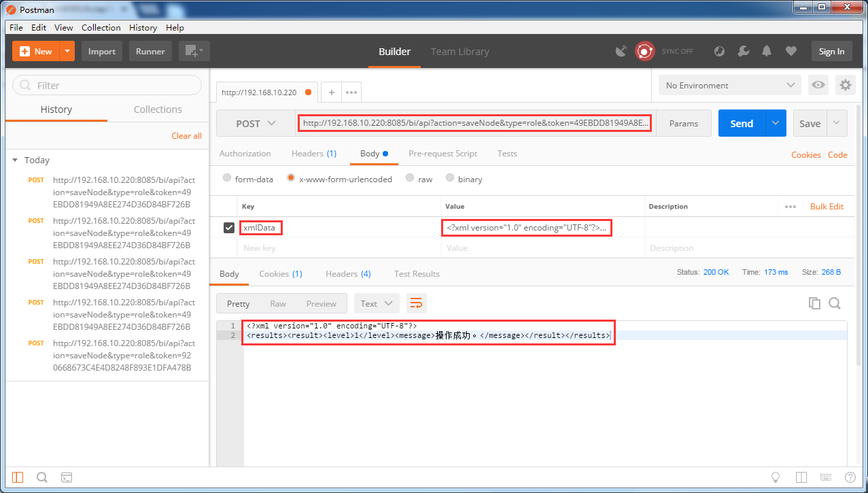Screen dimensions: 868x493
Task: Open settings wrench icon in header
Action: tap(743, 51)
